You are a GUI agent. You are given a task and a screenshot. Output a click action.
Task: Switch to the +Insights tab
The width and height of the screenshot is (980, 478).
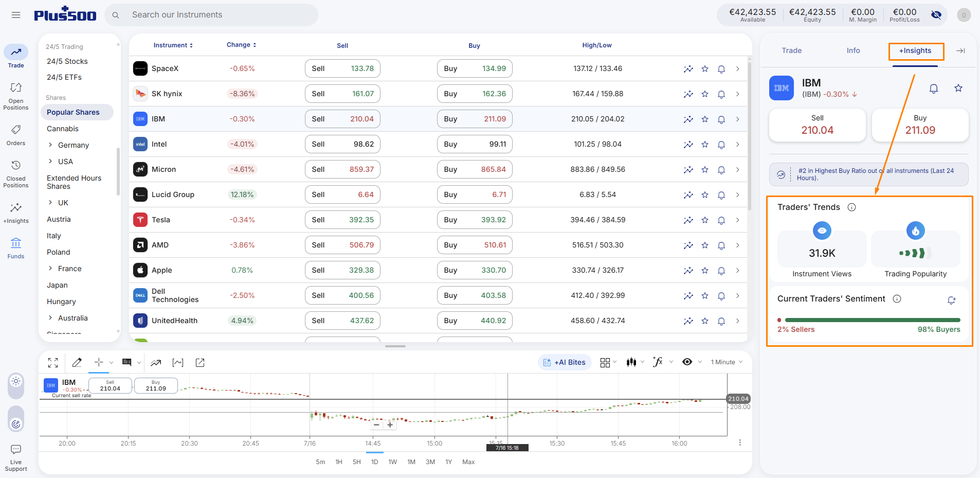pos(915,50)
